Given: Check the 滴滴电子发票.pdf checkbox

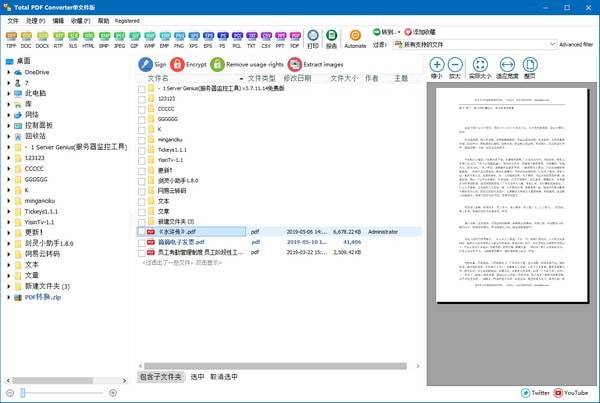Looking at the screenshot, I should pos(142,242).
